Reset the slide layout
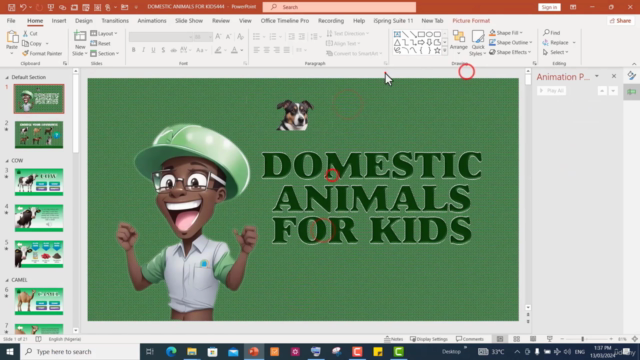640x360 pixels. coord(100,43)
